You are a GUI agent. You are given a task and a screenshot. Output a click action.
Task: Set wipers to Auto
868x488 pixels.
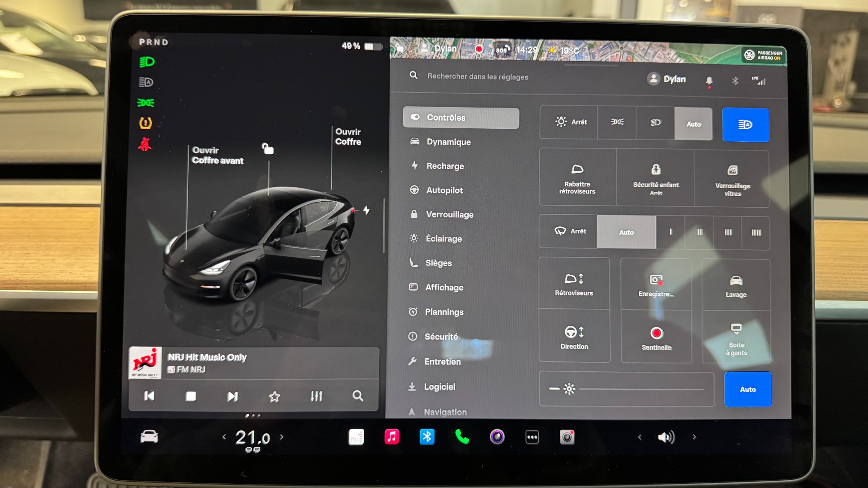pyautogui.click(x=626, y=232)
